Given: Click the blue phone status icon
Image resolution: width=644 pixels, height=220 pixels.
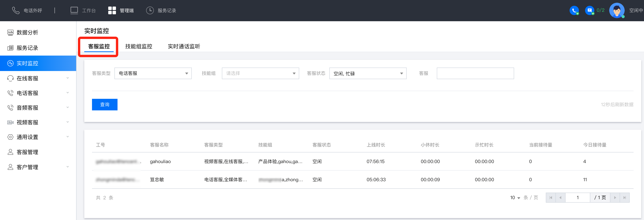Looking at the screenshot, I should [574, 10].
